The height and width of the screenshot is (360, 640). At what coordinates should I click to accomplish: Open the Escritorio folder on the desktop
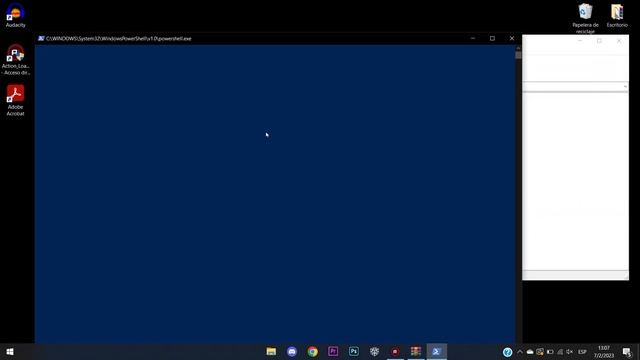click(x=617, y=16)
